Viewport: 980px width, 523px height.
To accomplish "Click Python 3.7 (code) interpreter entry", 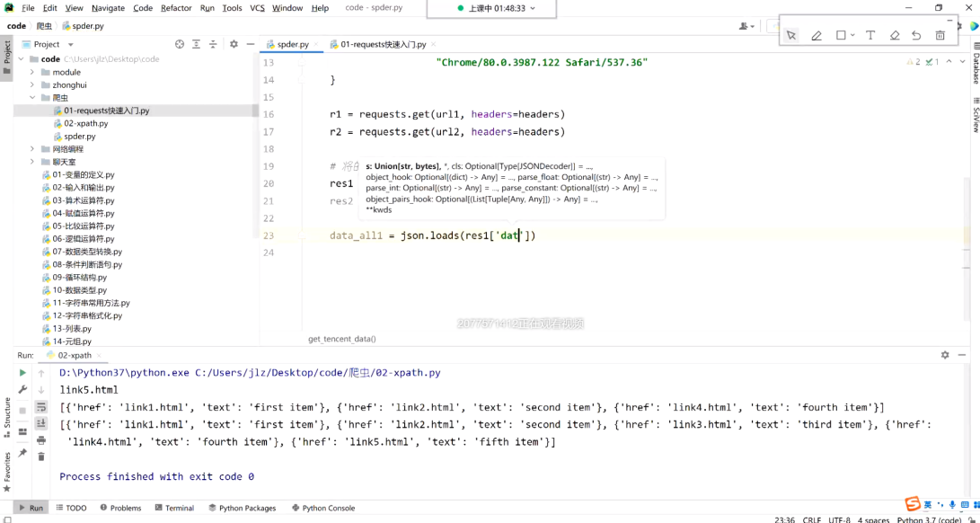I will click(929, 520).
